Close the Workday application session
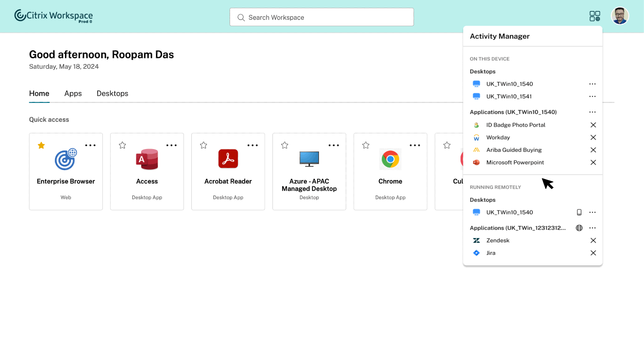The image size is (644, 362). click(593, 137)
